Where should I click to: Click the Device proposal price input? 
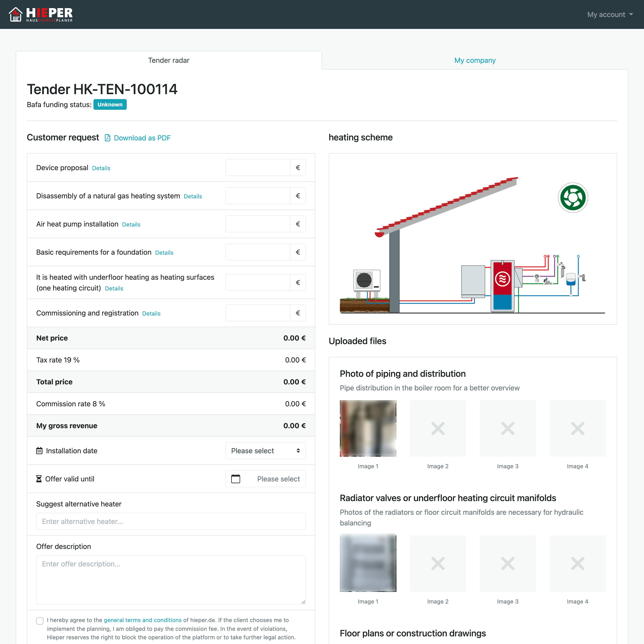257,167
